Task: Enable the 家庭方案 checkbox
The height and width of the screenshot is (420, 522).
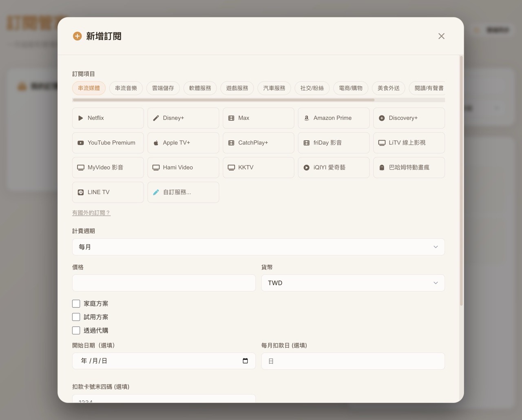Action: (76, 303)
